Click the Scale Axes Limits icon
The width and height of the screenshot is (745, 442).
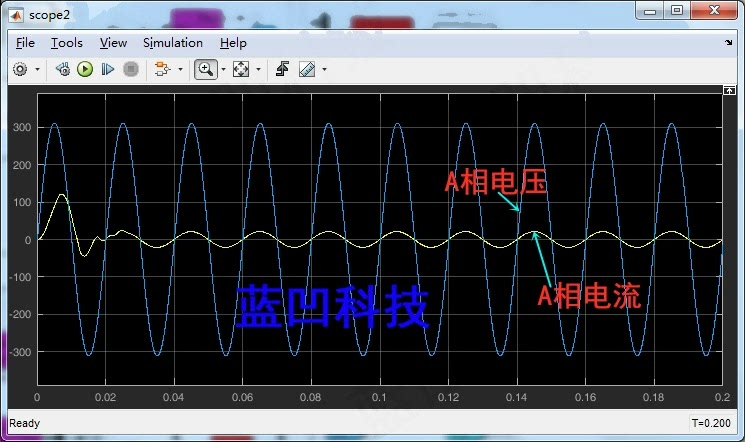[x=241, y=69]
